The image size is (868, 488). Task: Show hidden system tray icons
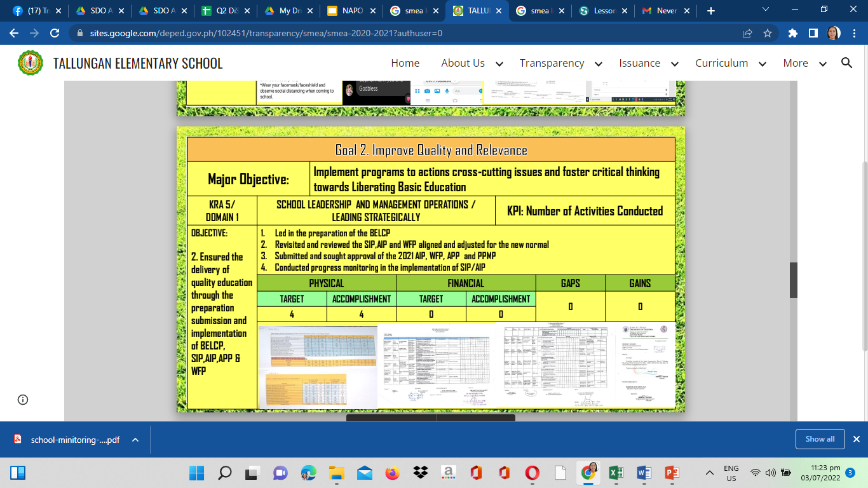coord(710,473)
